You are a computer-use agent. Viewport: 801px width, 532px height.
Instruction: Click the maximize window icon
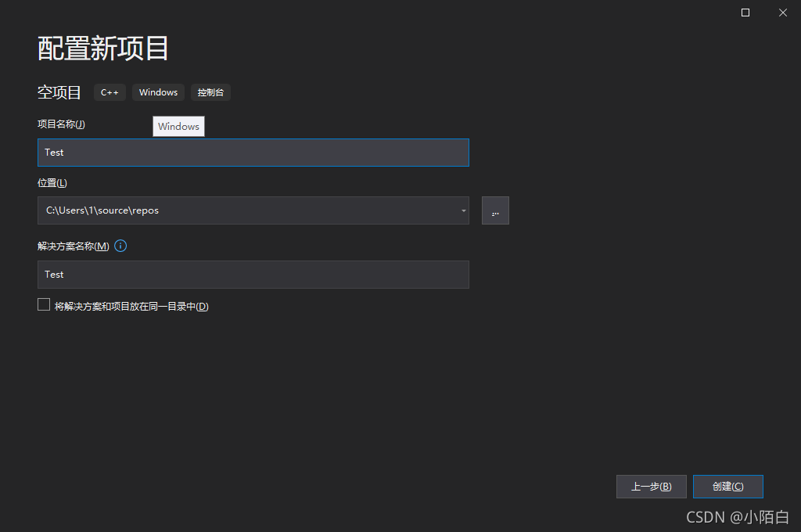pos(744,13)
